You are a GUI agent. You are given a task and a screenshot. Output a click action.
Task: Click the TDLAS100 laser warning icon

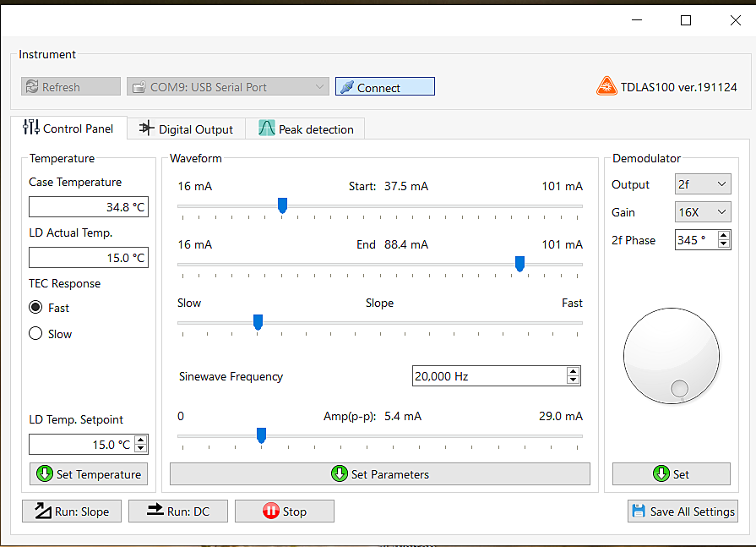[x=606, y=86]
